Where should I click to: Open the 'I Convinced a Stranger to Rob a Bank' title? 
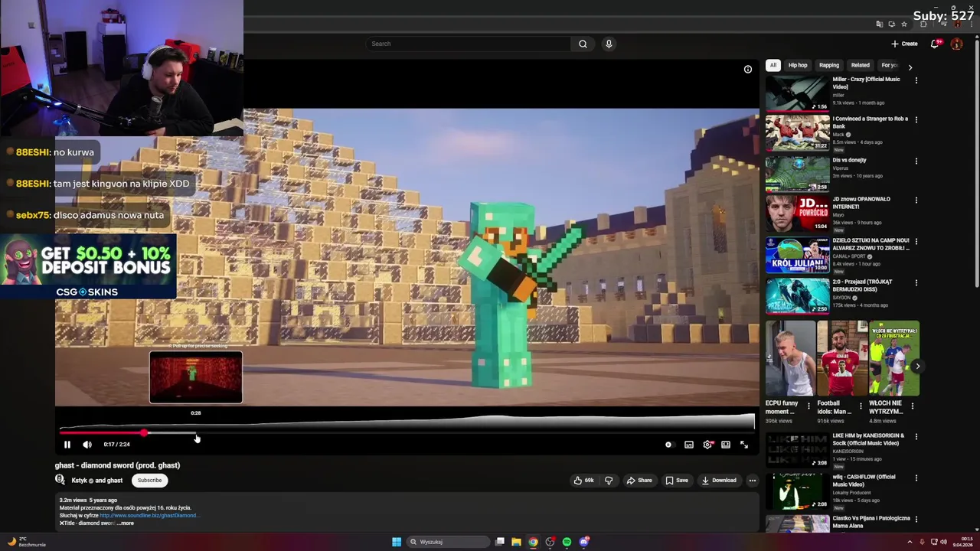[871, 122]
